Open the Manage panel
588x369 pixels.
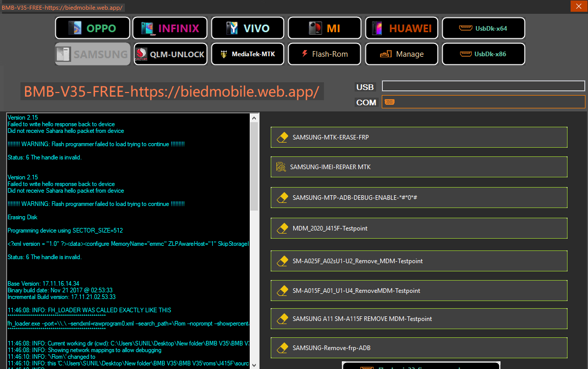402,54
